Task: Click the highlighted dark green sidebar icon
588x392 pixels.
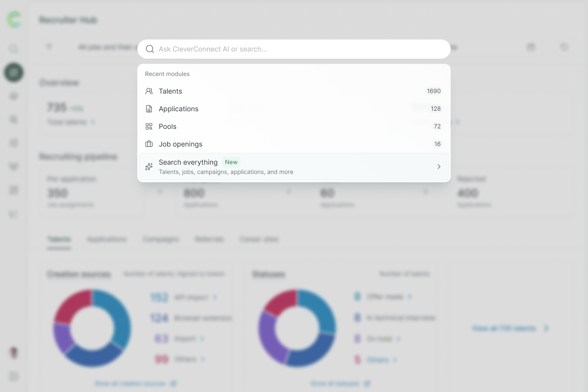Action: click(14, 73)
